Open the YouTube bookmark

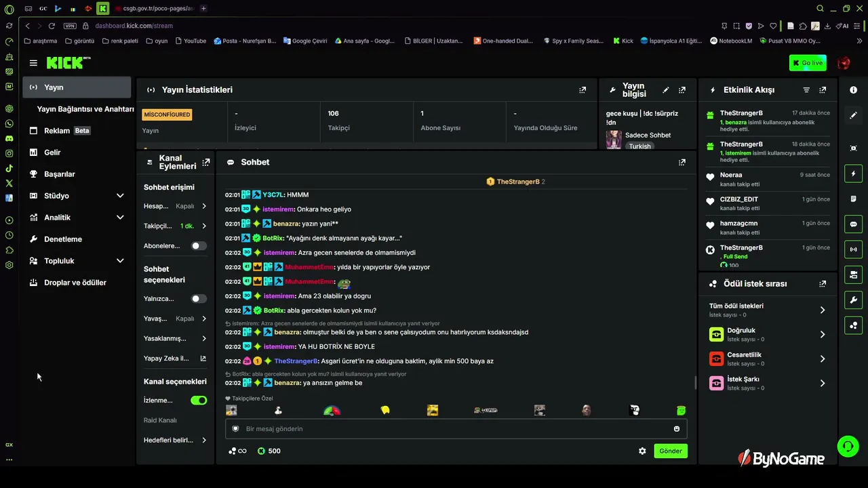pos(191,41)
